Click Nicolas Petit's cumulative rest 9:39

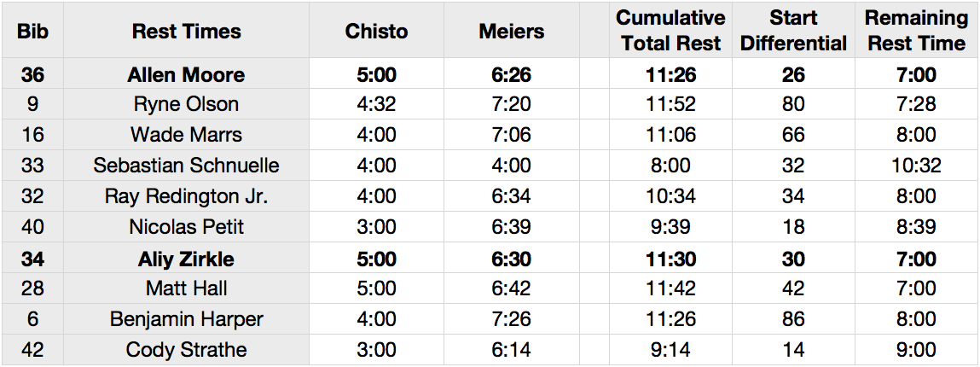(670, 227)
